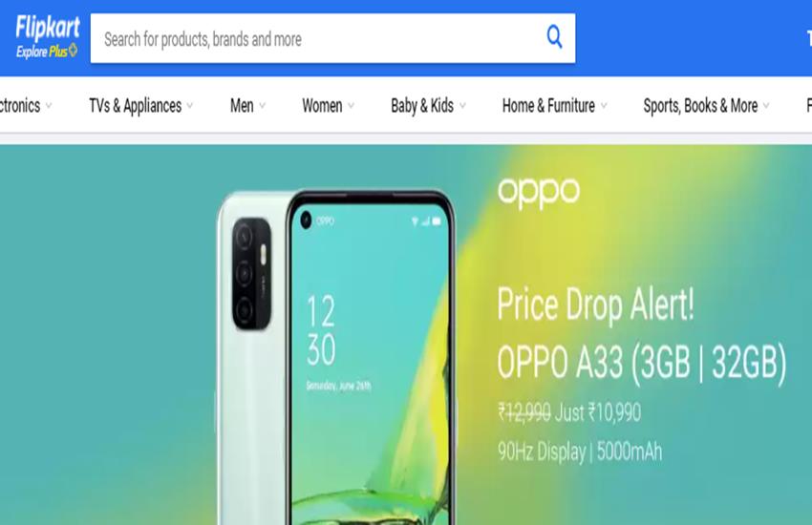Click the Just ₹10,990 offer price

point(598,412)
